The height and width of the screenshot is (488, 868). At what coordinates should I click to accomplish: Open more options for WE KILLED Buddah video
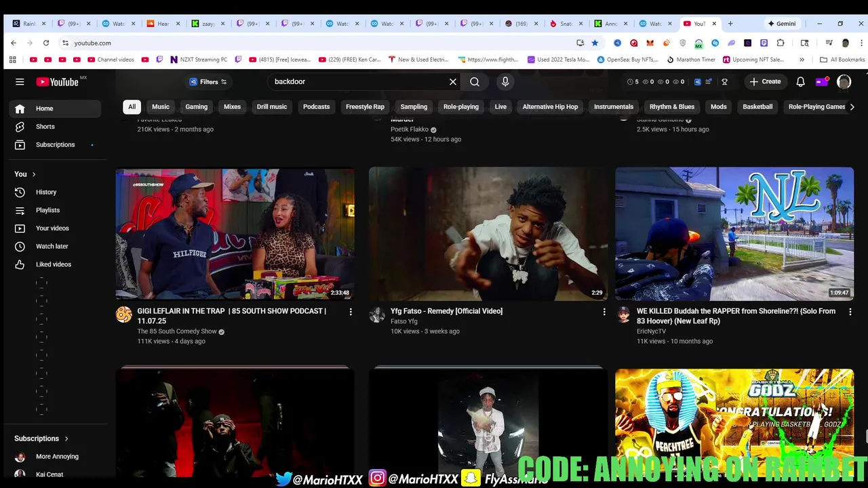850,312
